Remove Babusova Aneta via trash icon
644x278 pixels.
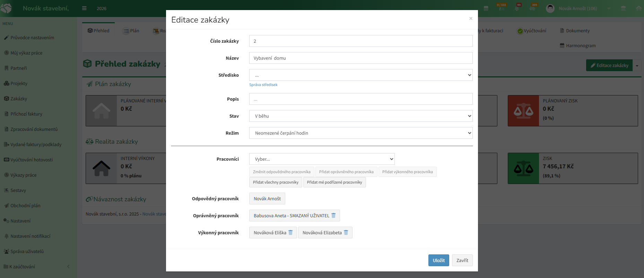click(x=333, y=216)
